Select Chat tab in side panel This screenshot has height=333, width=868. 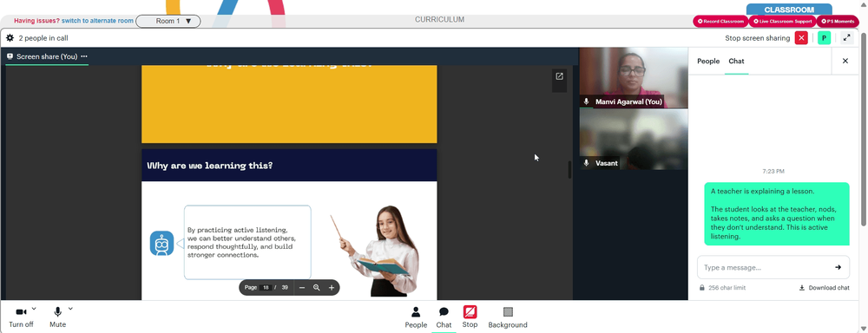pos(736,61)
